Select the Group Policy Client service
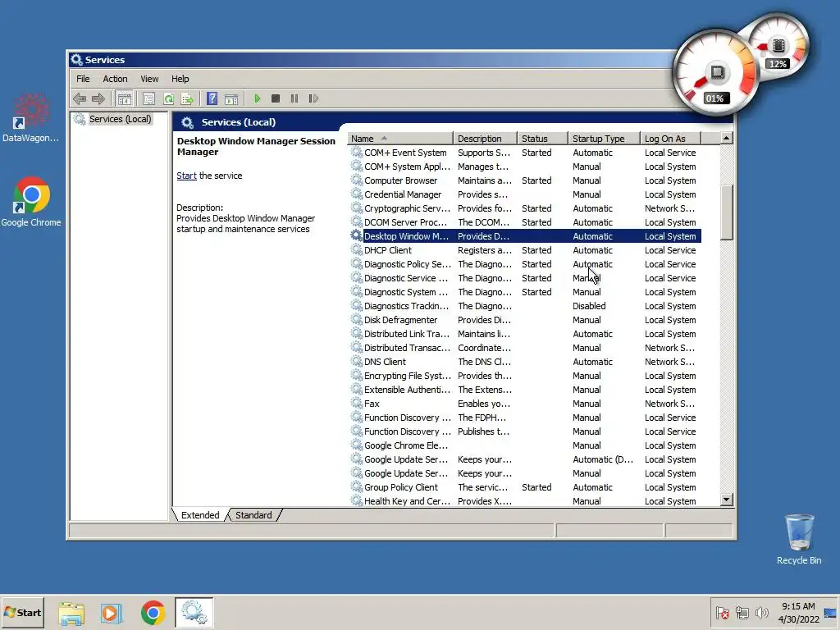The width and height of the screenshot is (840, 630). pos(524,487)
